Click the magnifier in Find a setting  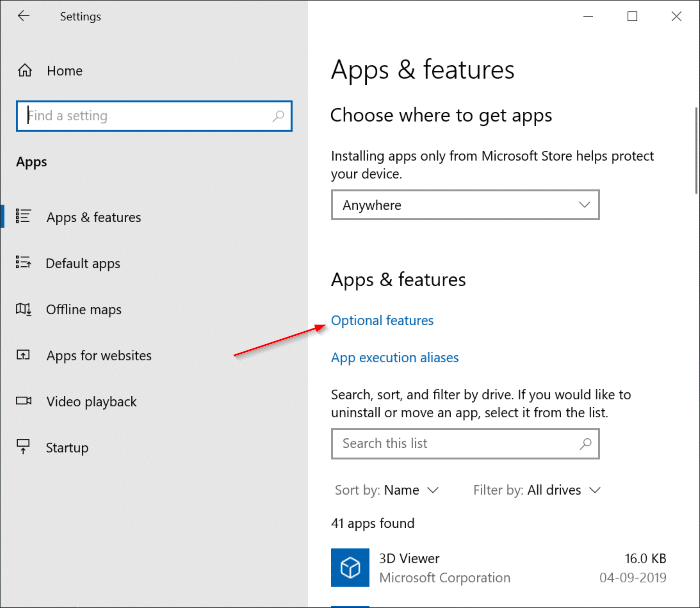(x=278, y=116)
